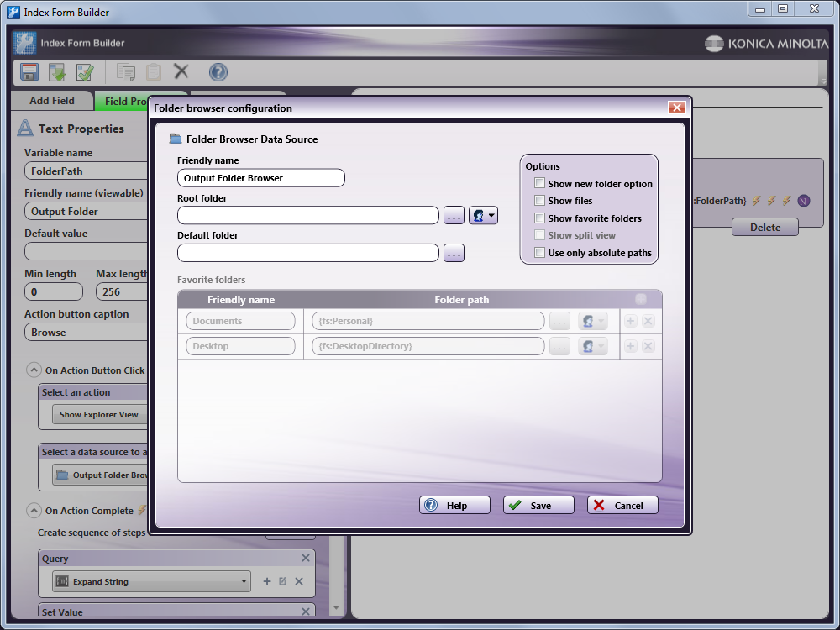Click the {fs:DesktopDirectory} folder path field

tap(428, 346)
